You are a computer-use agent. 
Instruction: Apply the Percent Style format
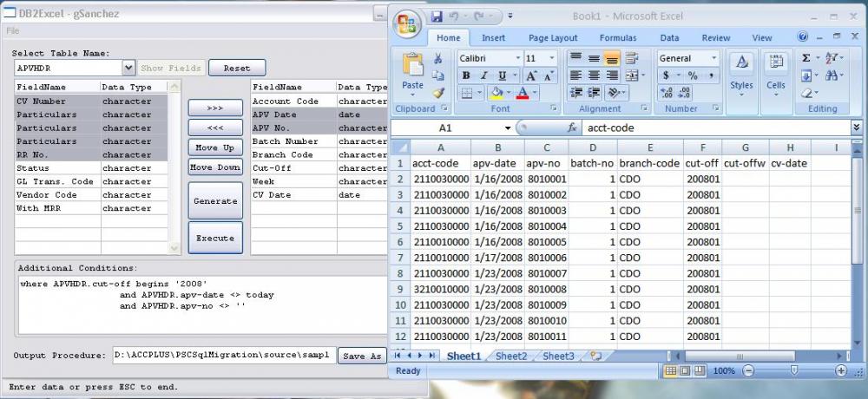tap(693, 75)
